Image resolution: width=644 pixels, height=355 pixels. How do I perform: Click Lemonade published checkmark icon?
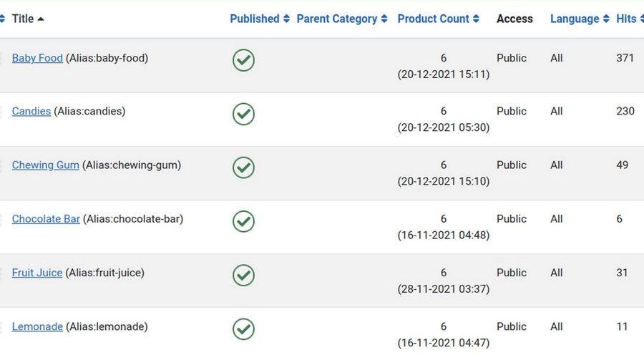243,329
